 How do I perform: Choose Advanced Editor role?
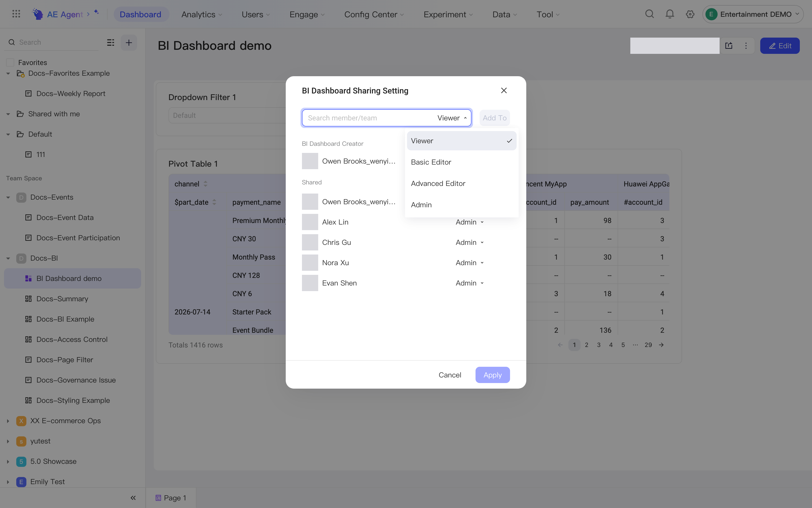click(461, 183)
